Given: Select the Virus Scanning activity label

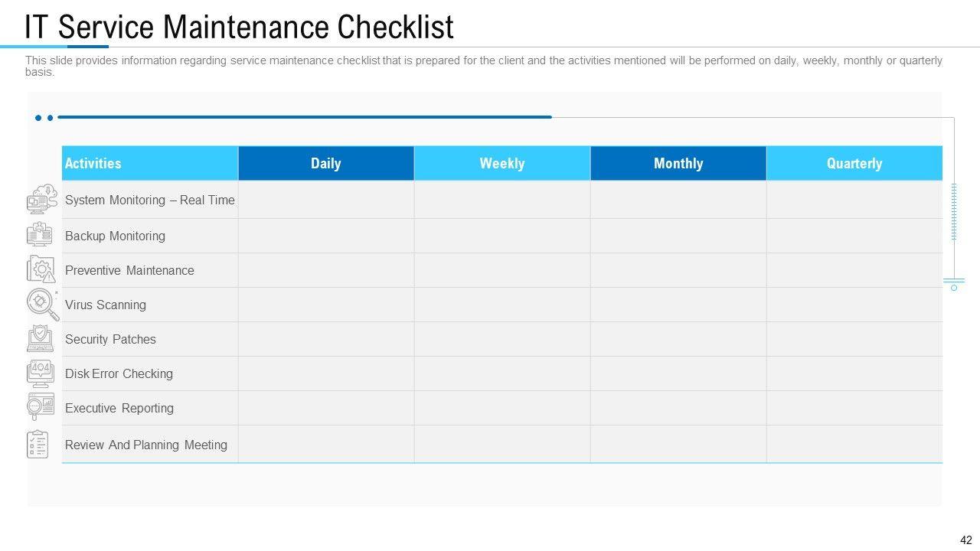Looking at the screenshot, I should point(106,305).
